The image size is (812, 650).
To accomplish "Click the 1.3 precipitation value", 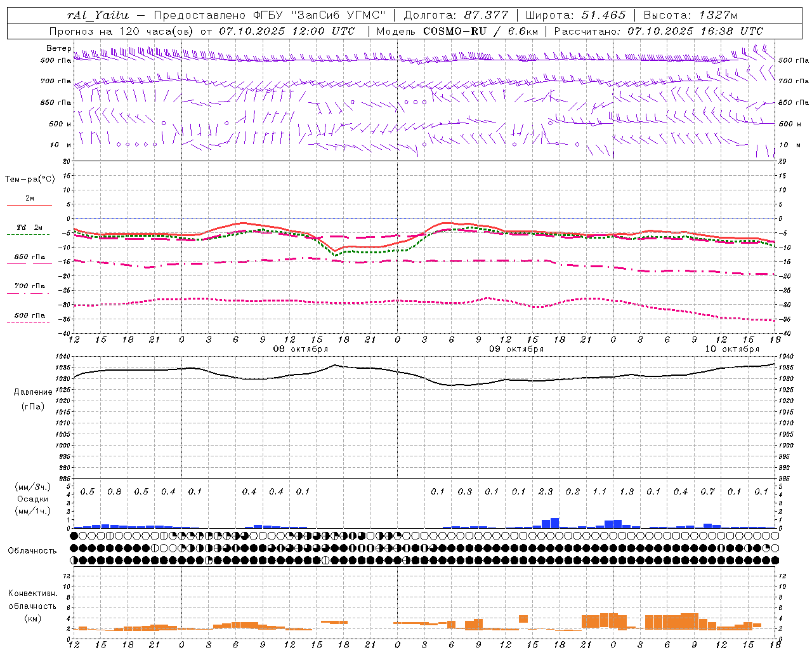I will (x=627, y=492).
